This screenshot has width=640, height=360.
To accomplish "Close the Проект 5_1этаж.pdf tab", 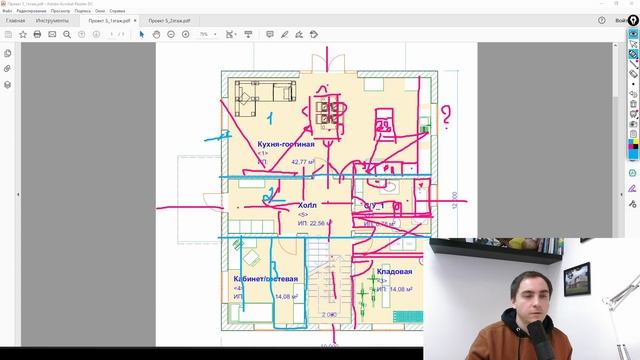I will [135, 20].
